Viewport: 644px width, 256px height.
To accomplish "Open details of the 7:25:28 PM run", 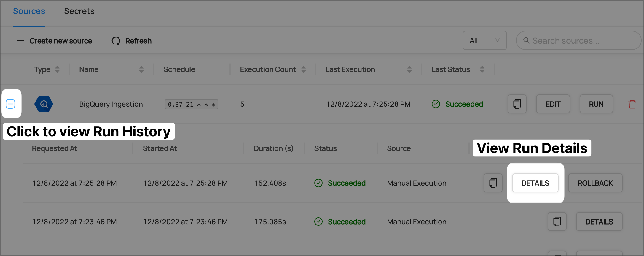I will click(x=535, y=183).
